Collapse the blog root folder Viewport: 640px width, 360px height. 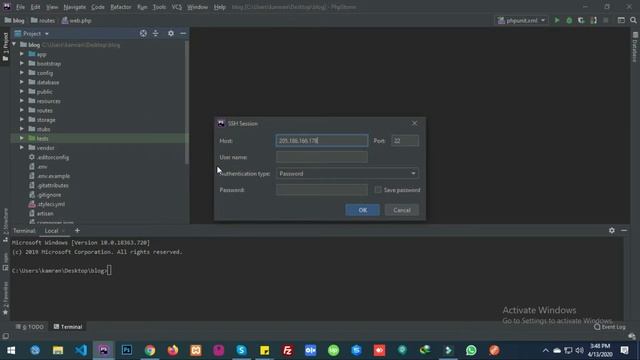coord(14,44)
